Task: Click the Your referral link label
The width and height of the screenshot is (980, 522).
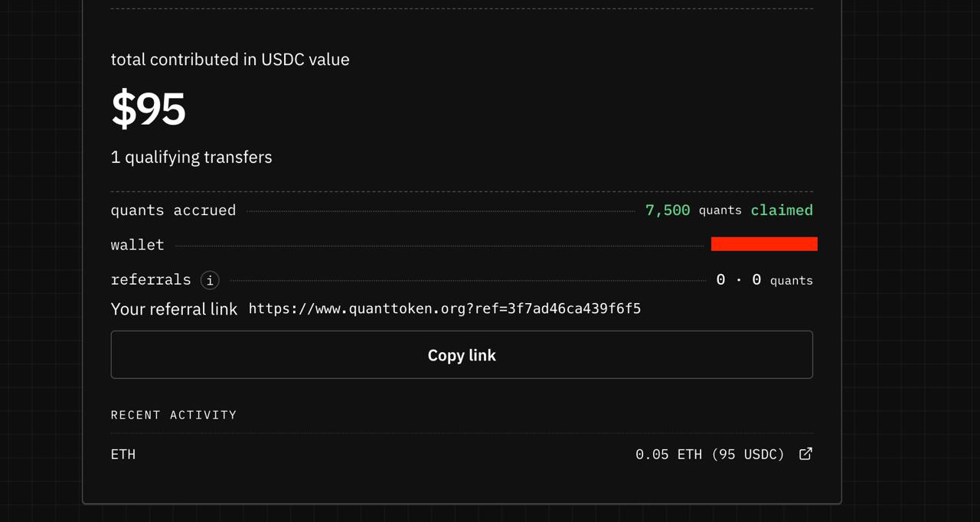Action: 175,309
